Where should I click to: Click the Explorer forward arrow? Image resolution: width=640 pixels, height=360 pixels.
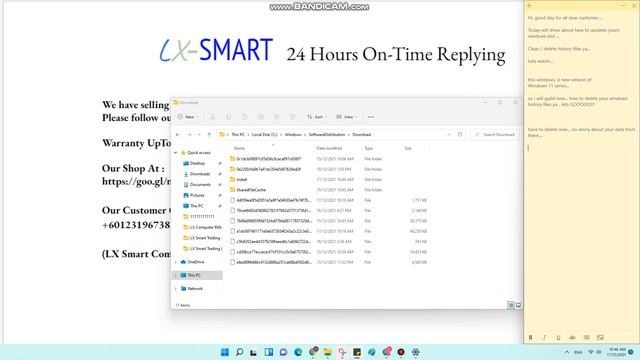[189, 134]
